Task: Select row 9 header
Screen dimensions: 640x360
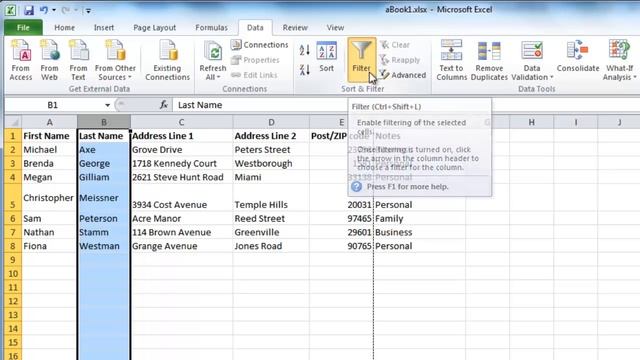Action: pyautogui.click(x=13, y=260)
